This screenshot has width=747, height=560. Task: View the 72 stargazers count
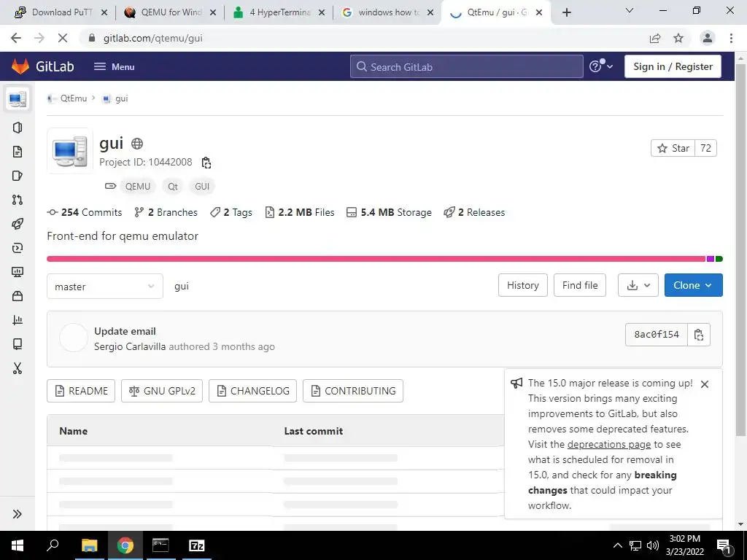click(705, 148)
